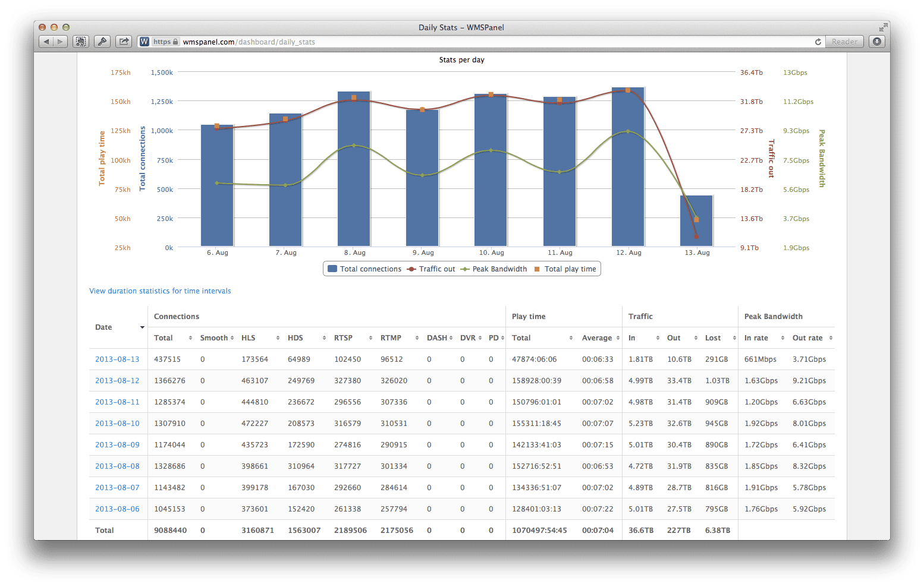The width and height of the screenshot is (924, 587).
Task: Open the Evernote Web Clipper toolbar icon
Action: point(81,42)
